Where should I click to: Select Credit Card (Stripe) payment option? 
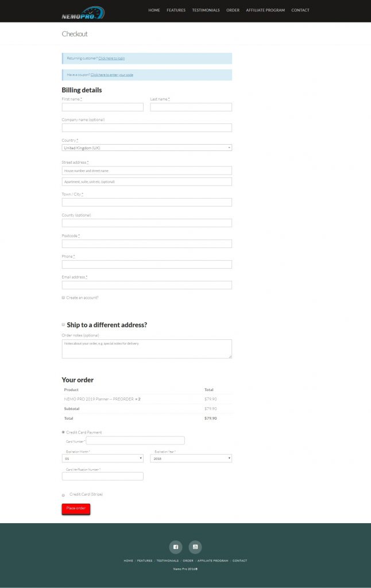[x=63, y=494]
